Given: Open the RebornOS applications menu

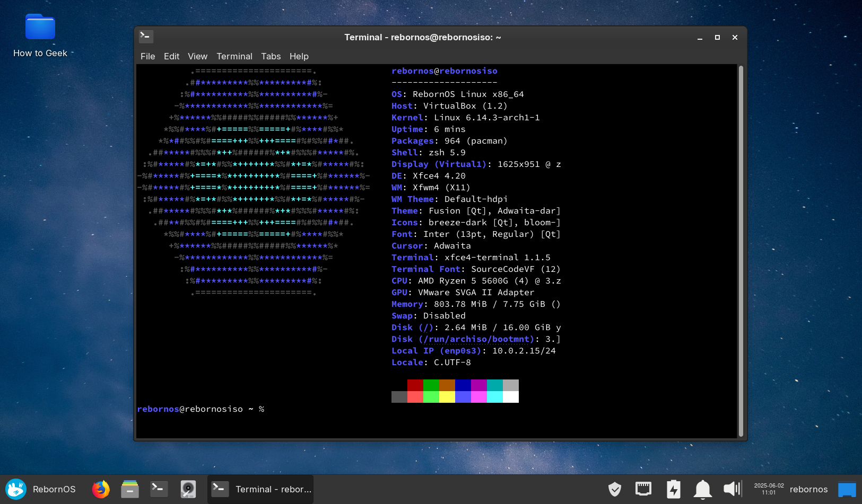Looking at the screenshot, I should (41, 489).
